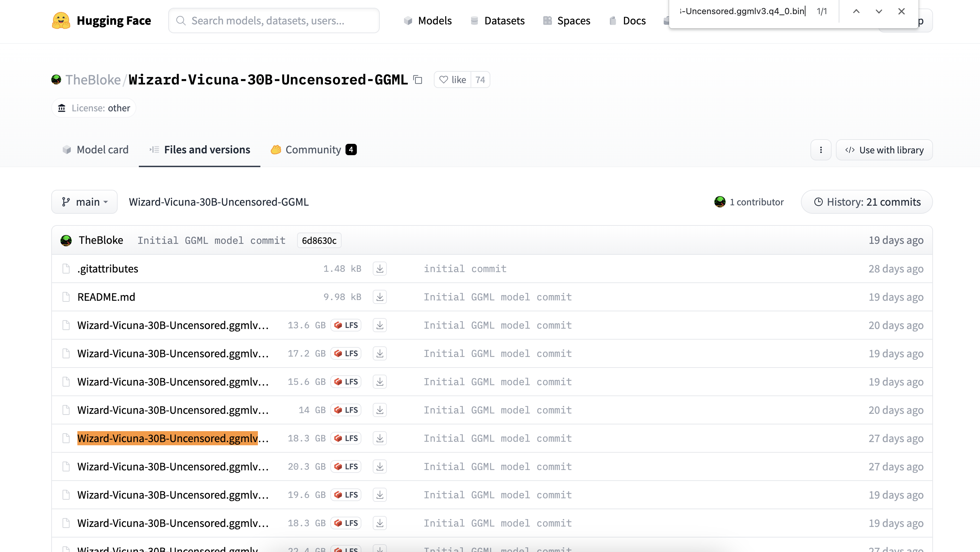
Task: Open the Initial GGML model commit header message
Action: click(212, 240)
